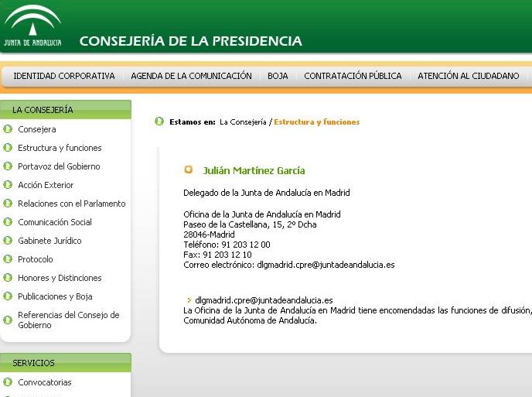Click the dlgmadrid.cpre@juntadeandalucia.es email link
Image resolution: width=532 pixels, height=397 pixels.
point(264,300)
